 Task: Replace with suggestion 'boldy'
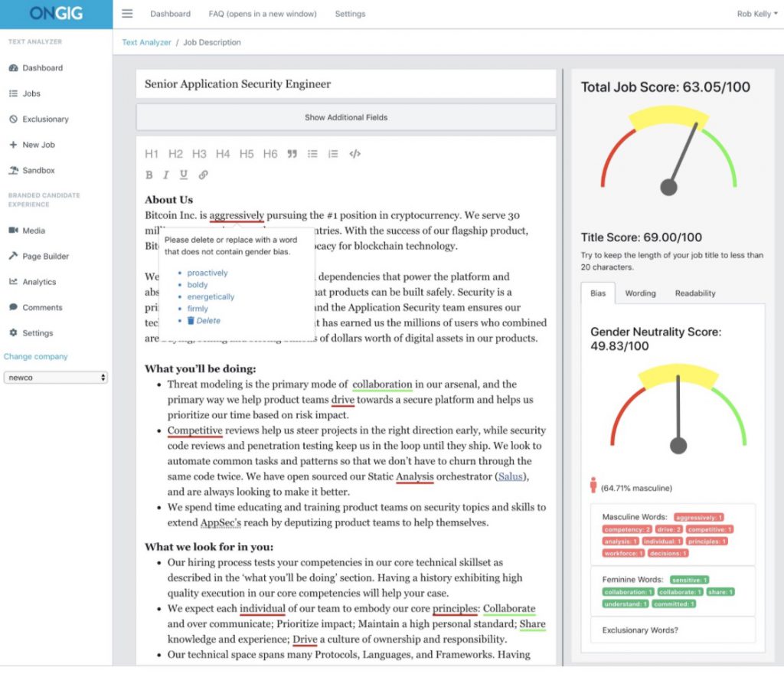click(197, 284)
